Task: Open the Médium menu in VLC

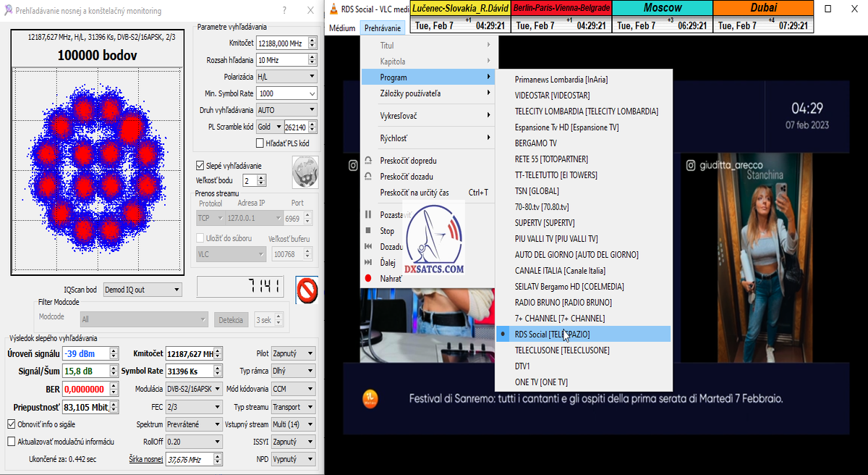Action: (342, 28)
